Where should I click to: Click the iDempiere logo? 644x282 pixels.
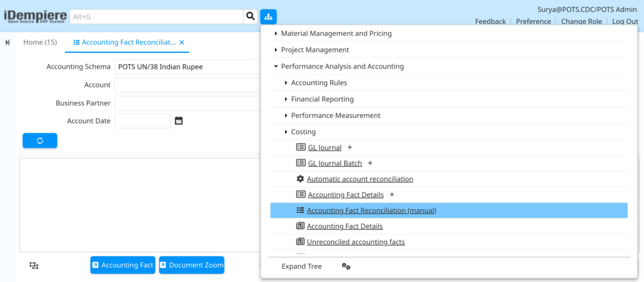pos(35,16)
